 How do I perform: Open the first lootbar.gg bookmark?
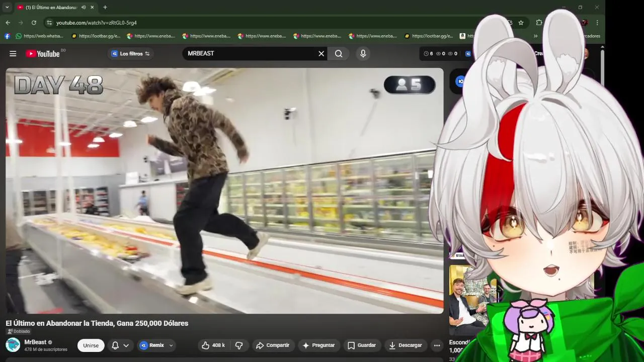click(x=96, y=36)
